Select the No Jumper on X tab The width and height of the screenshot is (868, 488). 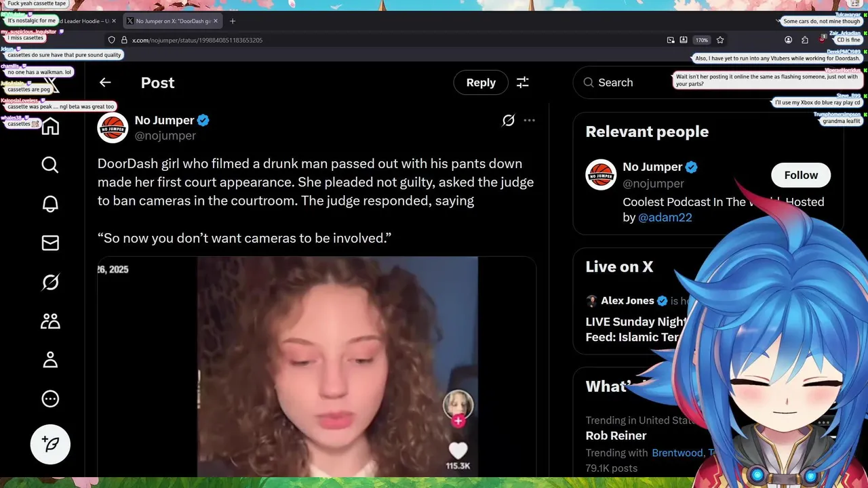click(173, 21)
